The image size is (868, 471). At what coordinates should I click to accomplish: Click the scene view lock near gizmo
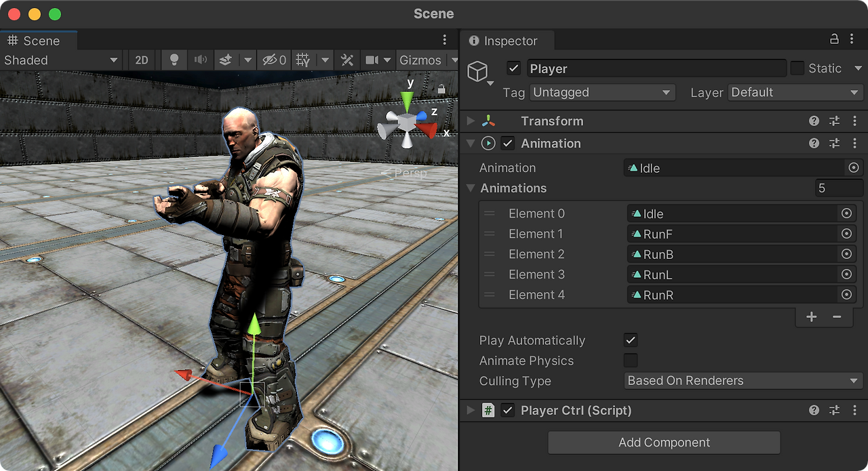(x=441, y=89)
